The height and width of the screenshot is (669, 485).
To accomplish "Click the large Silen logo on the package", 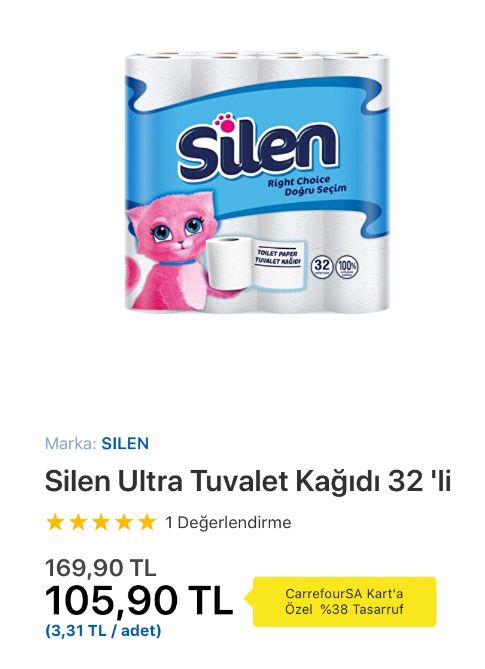I will tap(258, 149).
